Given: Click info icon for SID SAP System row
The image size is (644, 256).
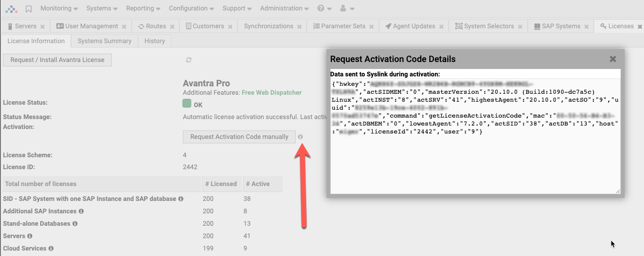Looking at the screenshot, I should pos(181,199).
